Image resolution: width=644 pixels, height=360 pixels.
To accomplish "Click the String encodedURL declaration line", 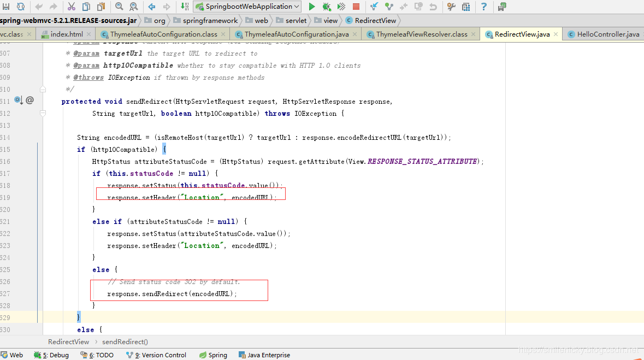I will (x=264, y=138).
